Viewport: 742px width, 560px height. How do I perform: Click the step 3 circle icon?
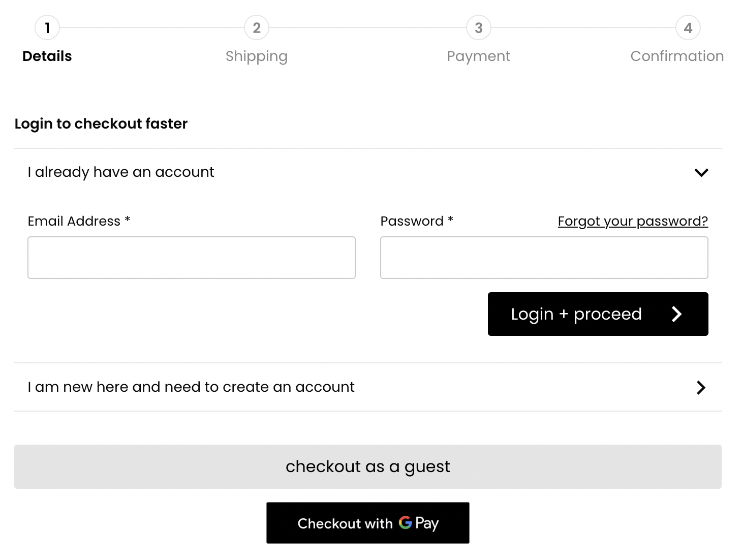tap(479, 28)
